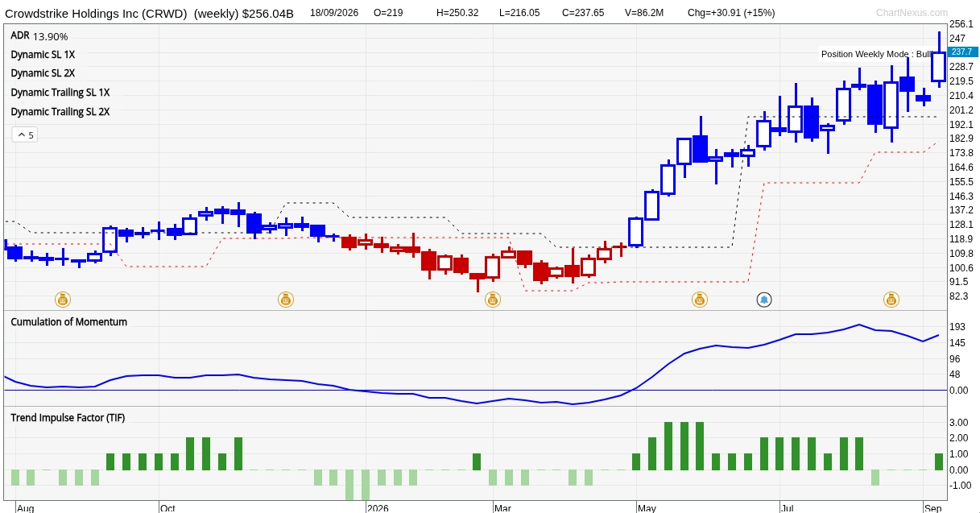Collapse the indicator legend with the 5 arrow button
Image resolution: width=980 pixels, height=513 pixels.
24,134
